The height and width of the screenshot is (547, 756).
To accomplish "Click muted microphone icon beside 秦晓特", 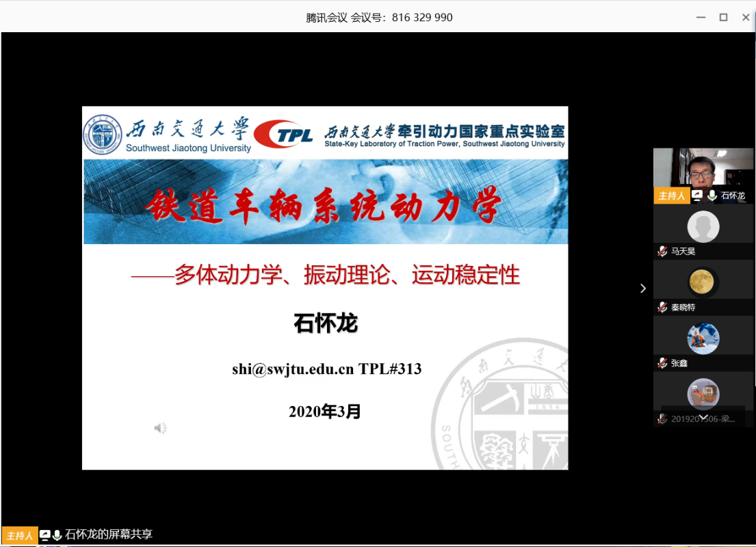I will click(x=662, y=308).
